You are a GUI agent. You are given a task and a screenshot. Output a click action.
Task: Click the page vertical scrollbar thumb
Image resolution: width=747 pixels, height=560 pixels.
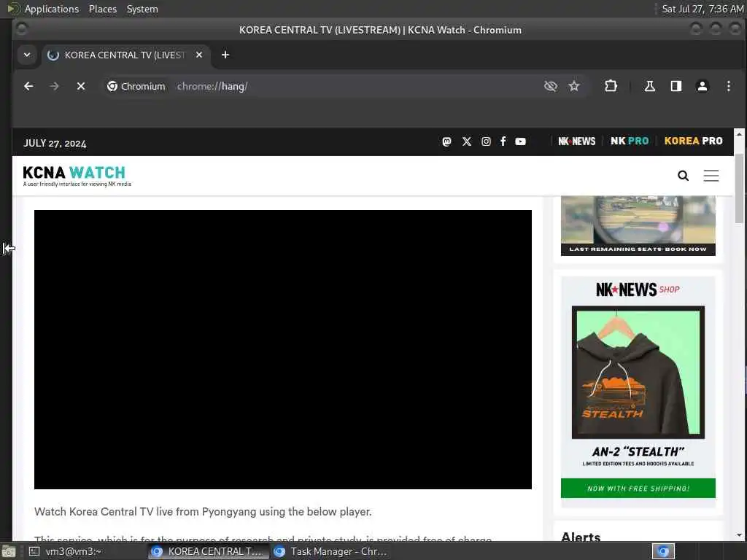740,190
